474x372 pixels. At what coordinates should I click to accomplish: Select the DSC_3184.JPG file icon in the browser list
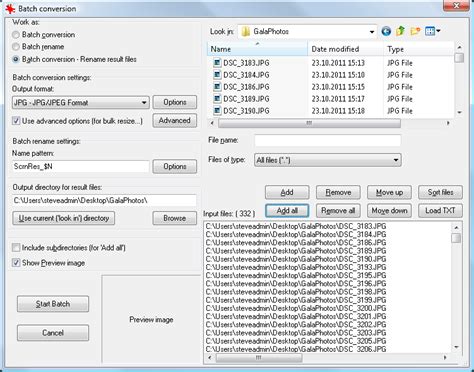pos(217,75)
